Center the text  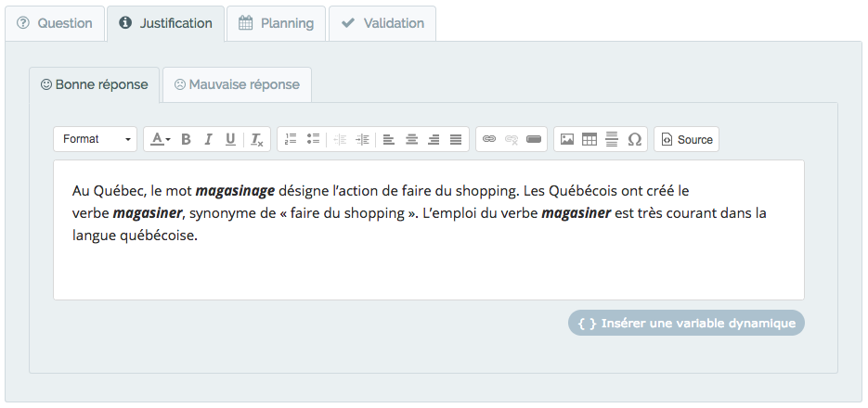tap(411, 139)
